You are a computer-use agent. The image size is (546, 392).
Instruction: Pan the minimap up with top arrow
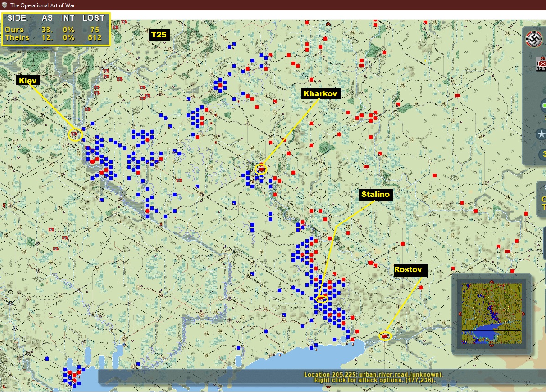pos(491,282)
